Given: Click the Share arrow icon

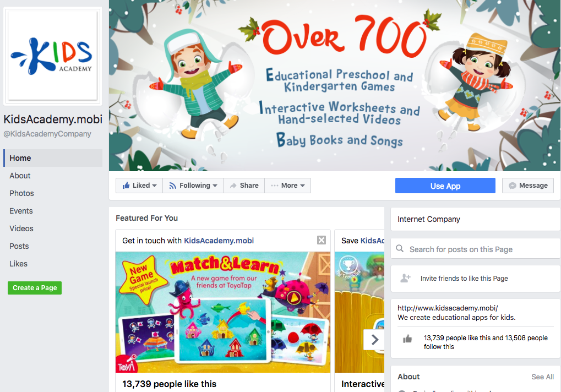Looking at the screenshot, I should point(233,186).
